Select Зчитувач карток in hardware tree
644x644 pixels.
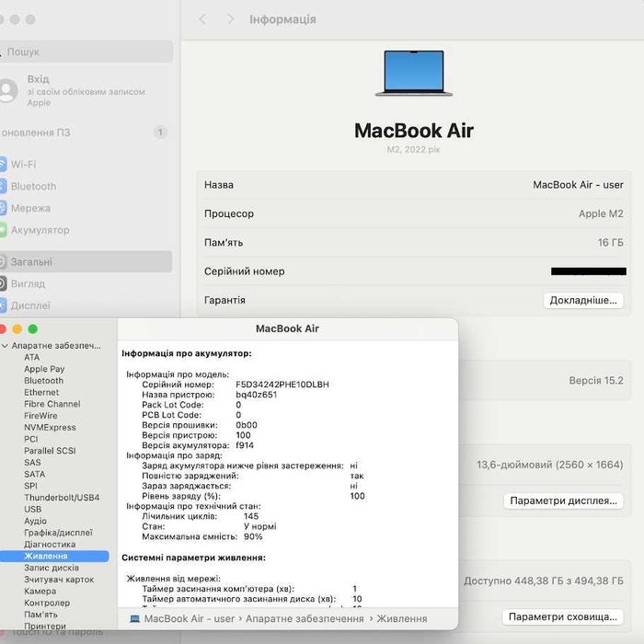click(x=59, y=579)
